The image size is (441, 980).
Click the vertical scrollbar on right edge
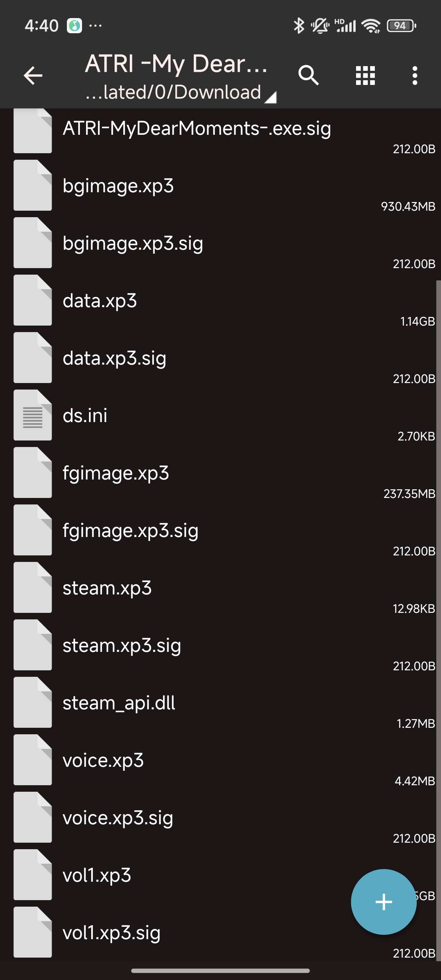pyautogui.click(x=438, y=620)
